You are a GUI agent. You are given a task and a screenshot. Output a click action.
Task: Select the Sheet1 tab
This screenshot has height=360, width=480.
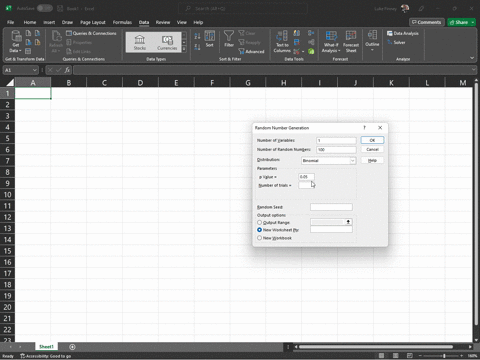(x=46, y=347)
